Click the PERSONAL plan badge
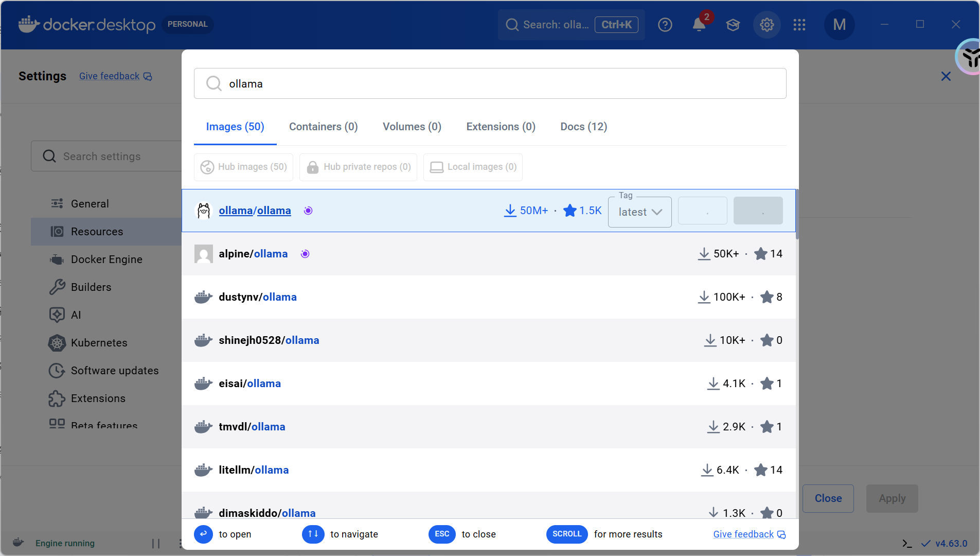The image size is (980, 556). [x=187, y=24]
